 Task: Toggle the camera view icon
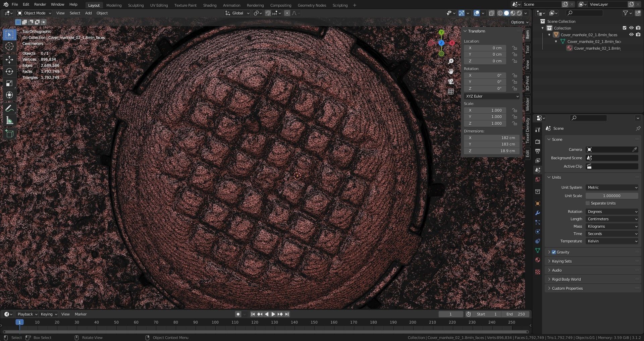[x=451, y=81]
